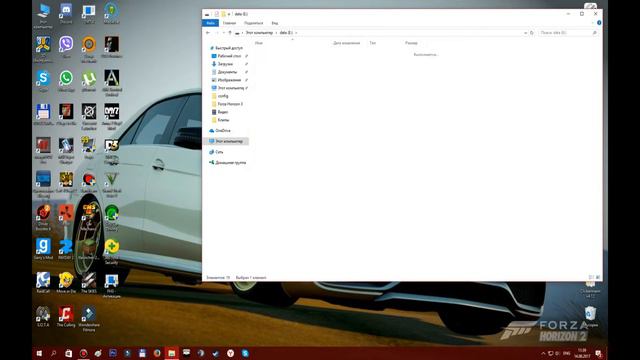
Task: Select Skype desktop shortcut
Action: point(43,81)
